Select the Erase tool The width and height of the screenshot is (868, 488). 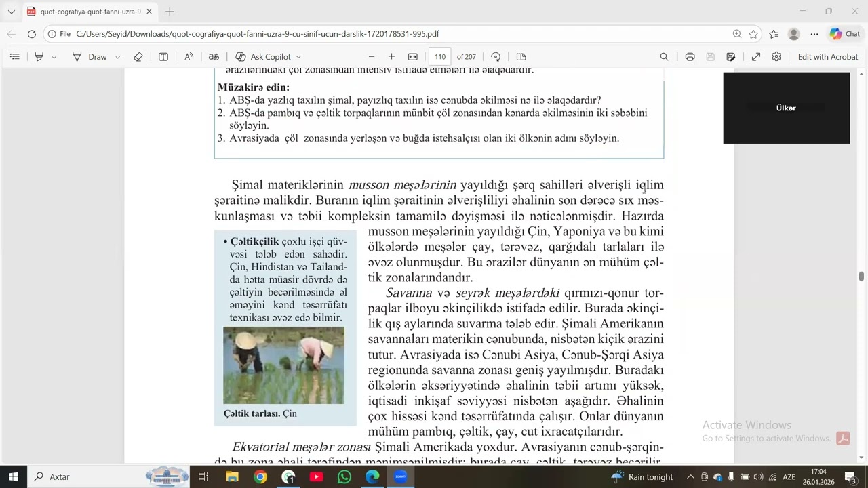point(138,57)
